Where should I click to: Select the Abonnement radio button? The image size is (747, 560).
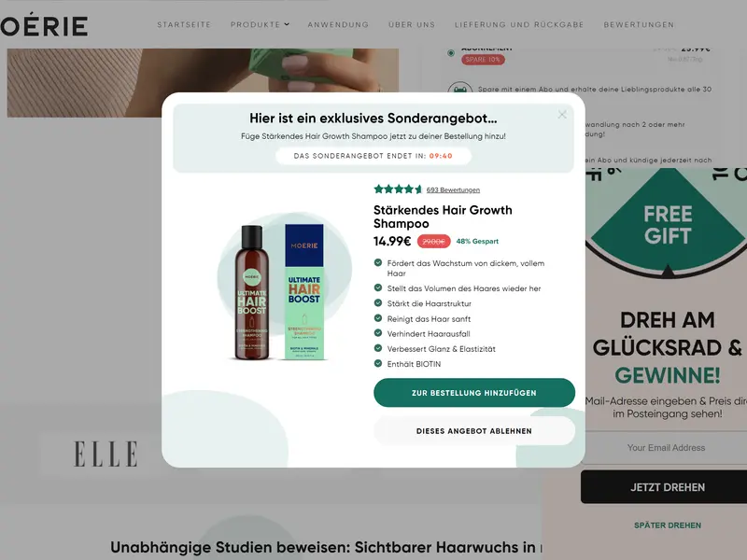[x=451, y=53]
